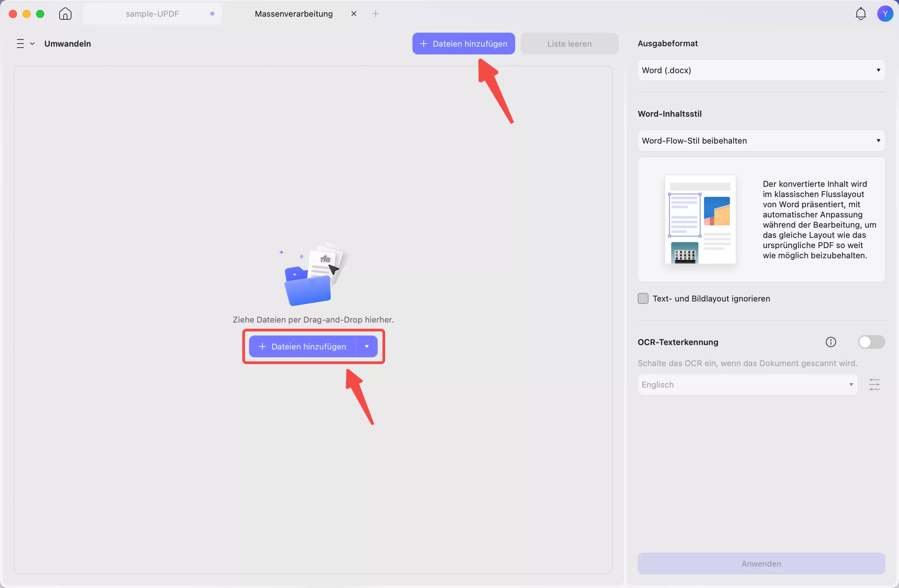Expand arrow beside center Dateien hinzufügen
899x588 pixels.
(x=366, y=347)
